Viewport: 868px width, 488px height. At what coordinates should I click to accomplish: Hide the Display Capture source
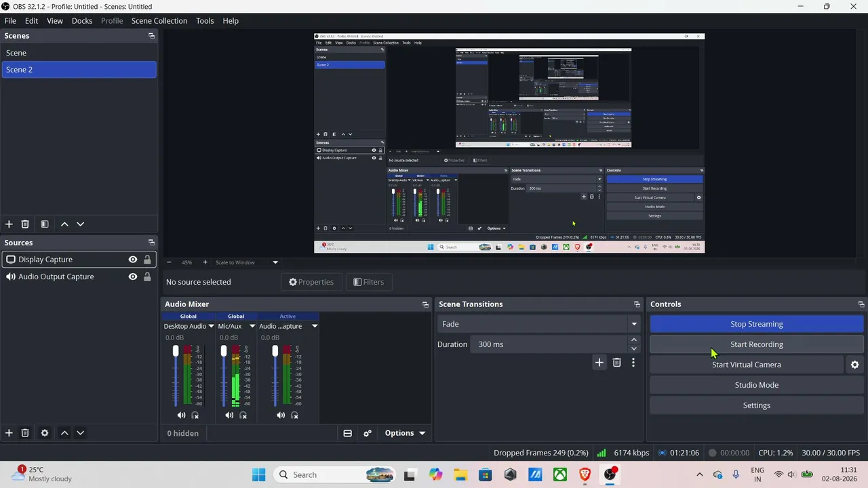click(x=133, y=260)
